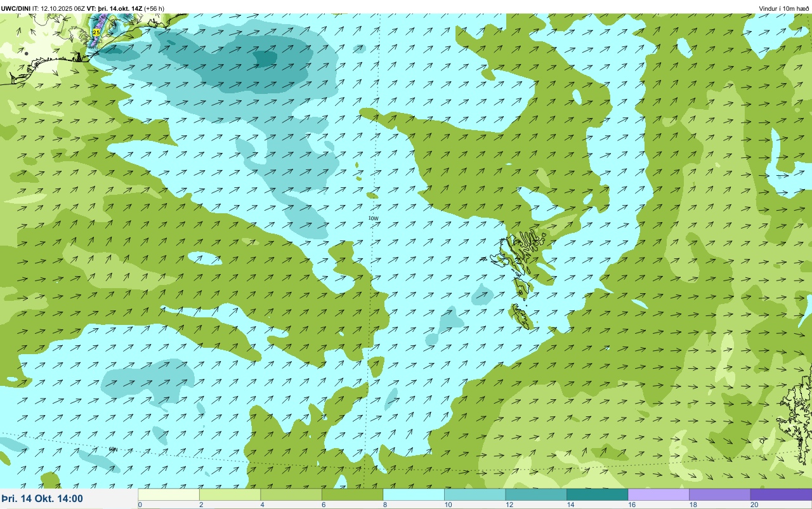The height and width of the screenshot is (509, 812).
Task: Select the olive green 6–8 legend swatch
Action: pos(352,494)
